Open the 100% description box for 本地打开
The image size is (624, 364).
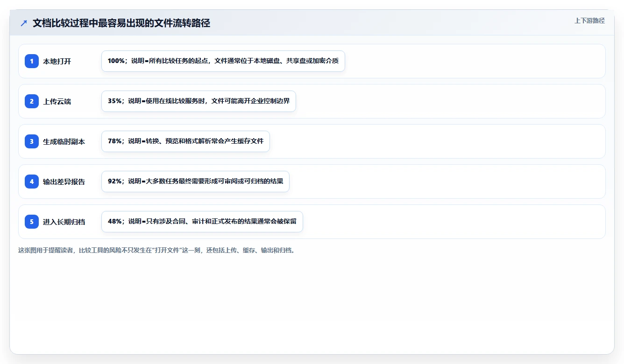[223, 61]
